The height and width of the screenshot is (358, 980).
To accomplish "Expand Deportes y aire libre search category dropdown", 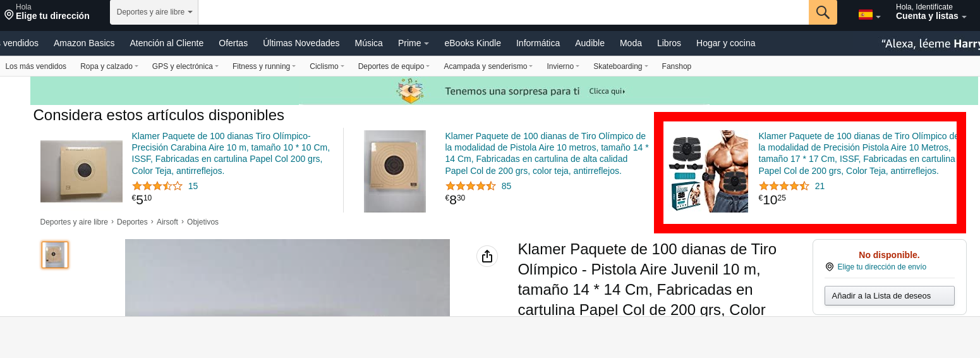I will click(x=154, y=12).
